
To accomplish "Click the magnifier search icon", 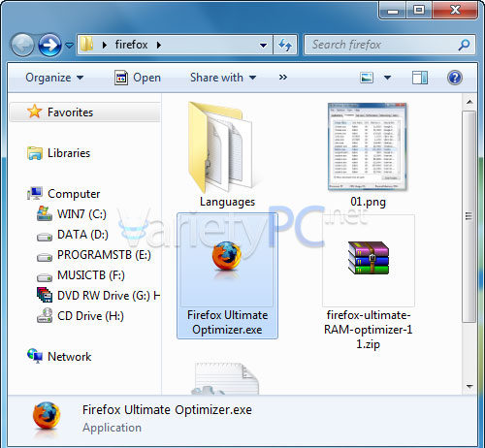I will coord(464,45).
